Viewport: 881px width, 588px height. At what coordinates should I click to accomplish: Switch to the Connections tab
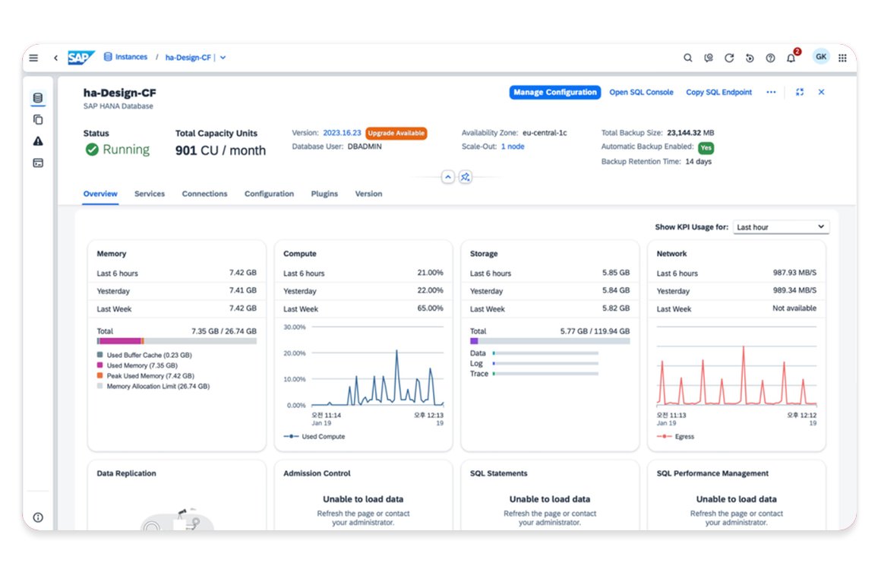point(204,194)
